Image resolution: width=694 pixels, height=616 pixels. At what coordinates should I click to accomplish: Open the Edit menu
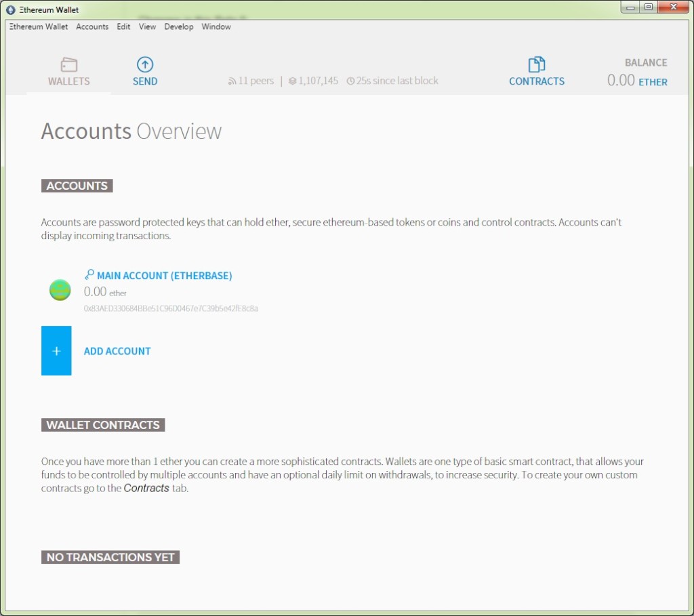point(123,26)
